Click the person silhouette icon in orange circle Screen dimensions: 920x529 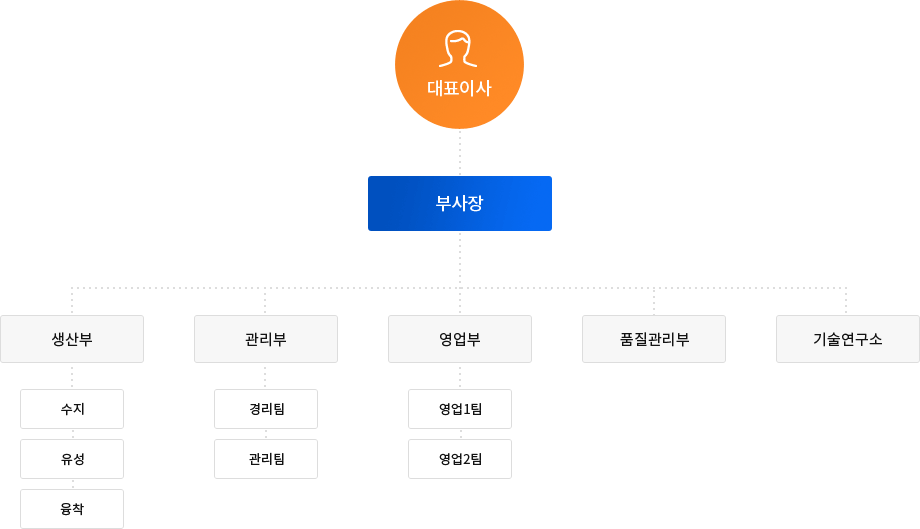(x=458, y=48)
